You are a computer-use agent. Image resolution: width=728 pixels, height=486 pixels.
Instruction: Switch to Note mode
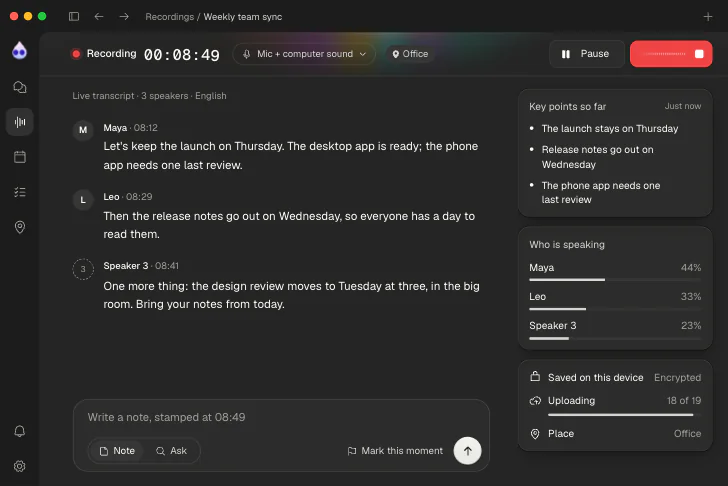117,451
